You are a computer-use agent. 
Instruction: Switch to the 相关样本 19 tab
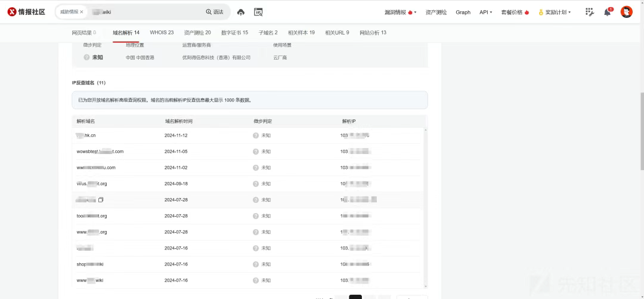(302, 32)
